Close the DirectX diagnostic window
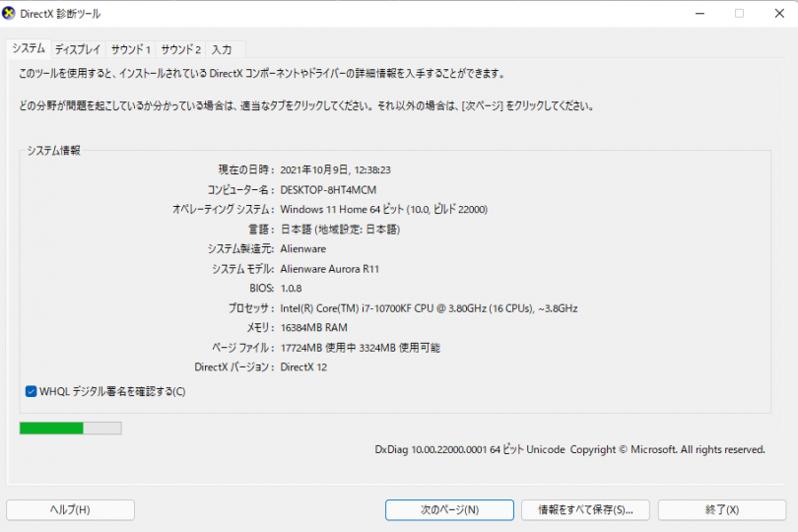Viewport: 798px width, 532px height. tap(779, 14)
